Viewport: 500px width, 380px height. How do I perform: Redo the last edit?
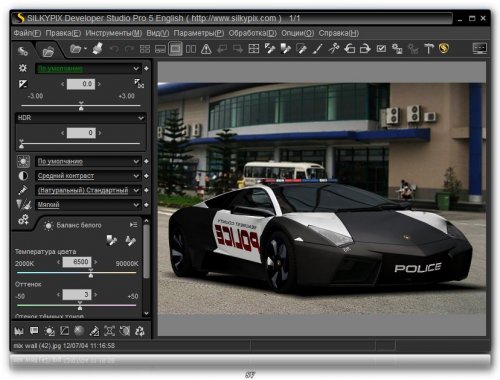pyautogui.click(x=129, y=49)
